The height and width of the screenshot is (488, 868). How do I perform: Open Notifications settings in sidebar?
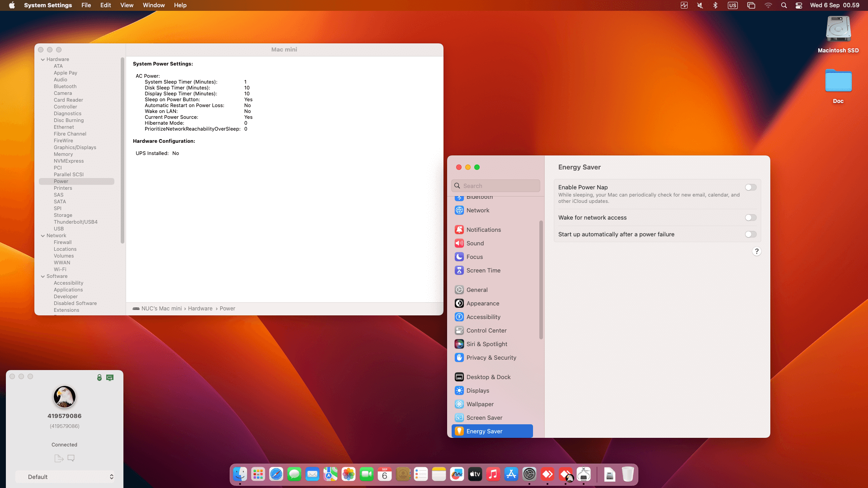click(483, 230)
